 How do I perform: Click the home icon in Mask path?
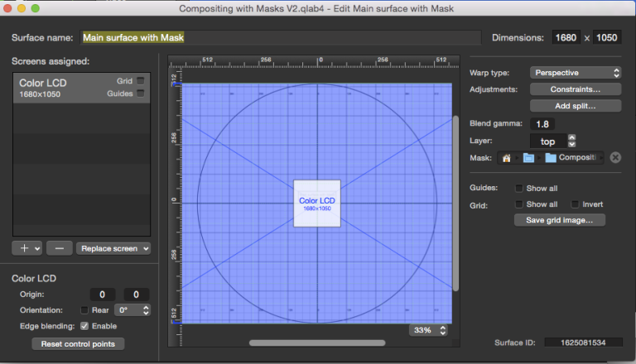[x=506, y=158]
